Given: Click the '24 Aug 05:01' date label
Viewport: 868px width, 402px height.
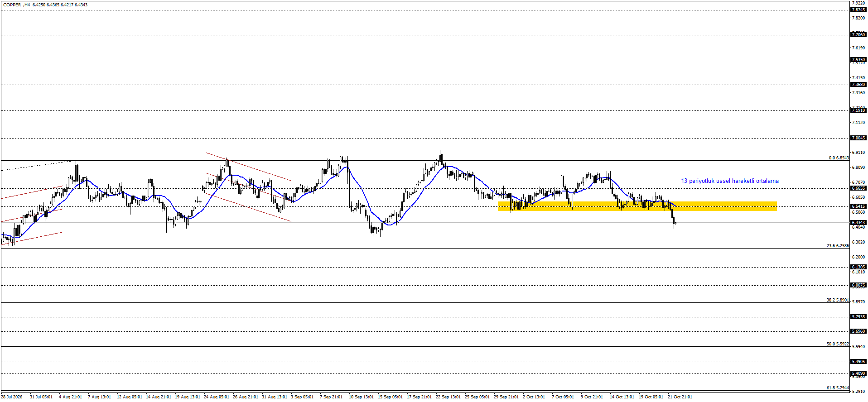Looking at the screenshot, I should (217, 397).
